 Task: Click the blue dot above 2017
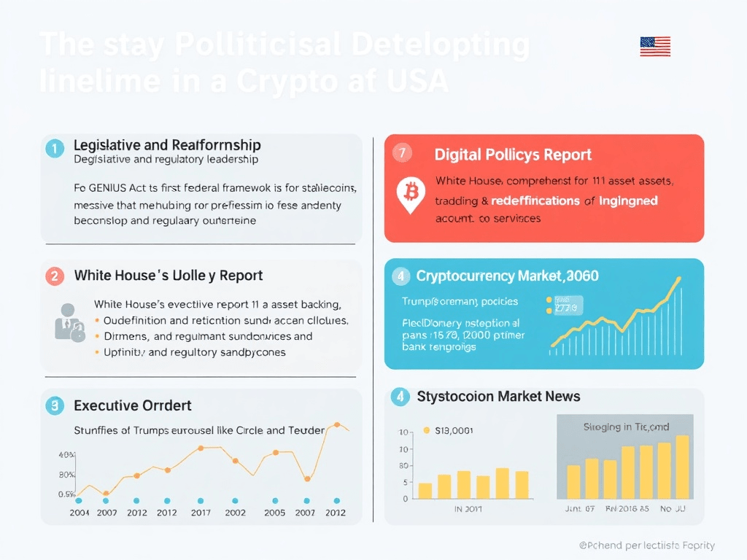pos(201,501)
